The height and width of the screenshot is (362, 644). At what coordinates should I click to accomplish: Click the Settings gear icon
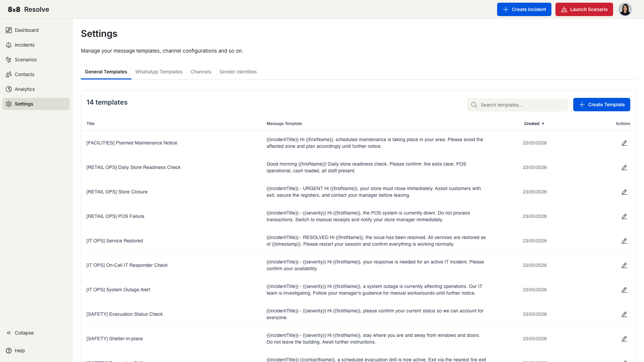point(9,104)
